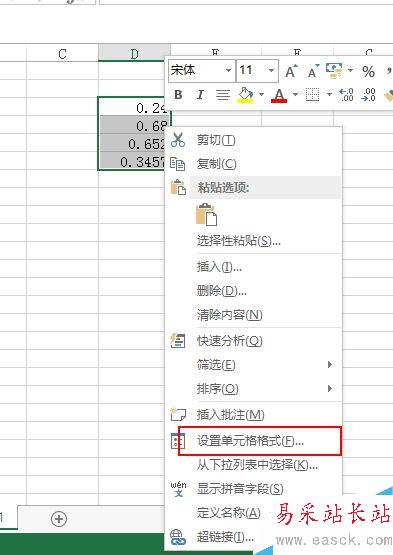Screen dimensions: 393x555
Task: Open the font name dropdown 宋体
Action: 229,70
